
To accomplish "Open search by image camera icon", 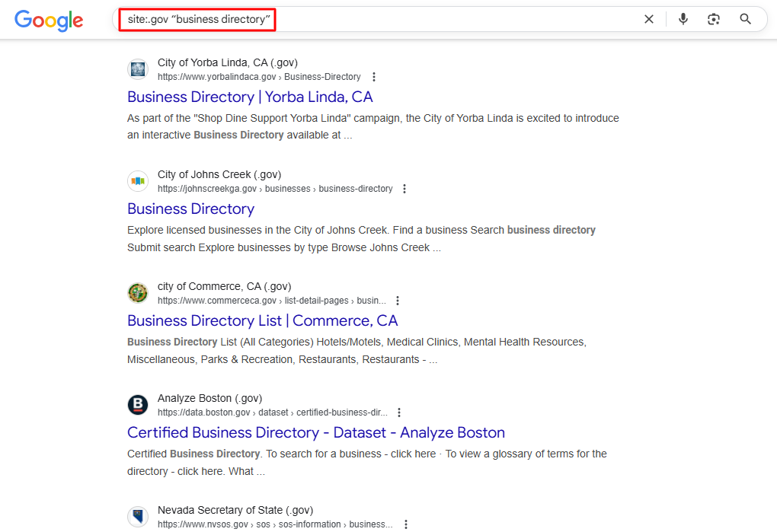I will pos(713,19).
